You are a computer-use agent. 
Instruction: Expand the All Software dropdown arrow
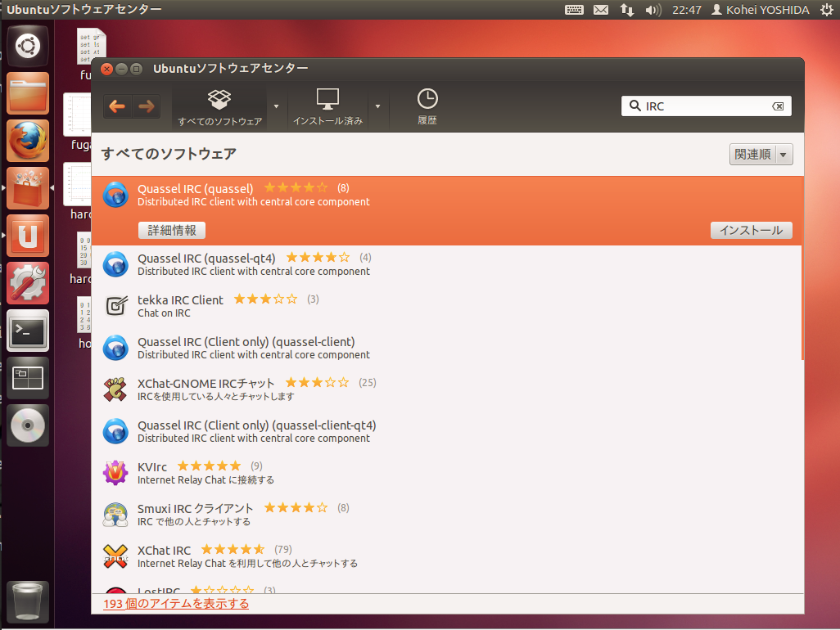[x=276, y=106]
